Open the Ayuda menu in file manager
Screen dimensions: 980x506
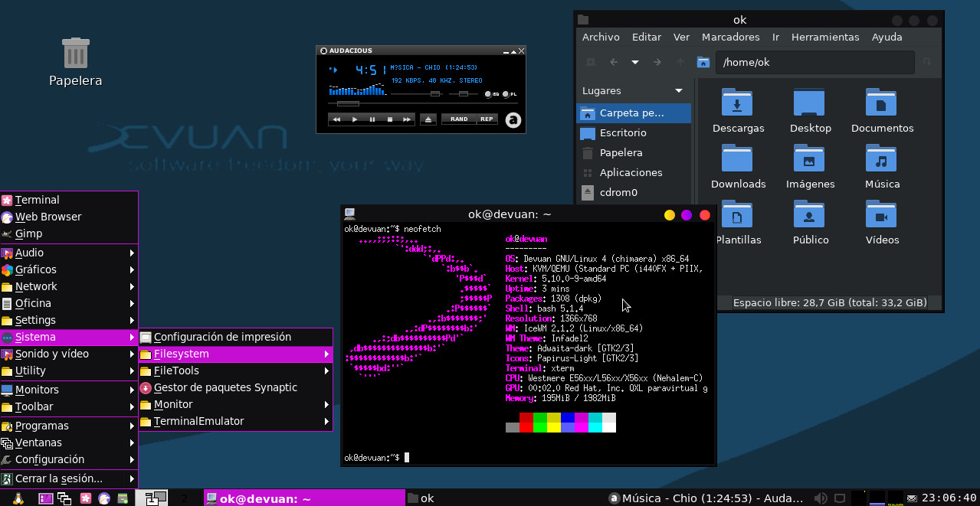click(887, 37)
